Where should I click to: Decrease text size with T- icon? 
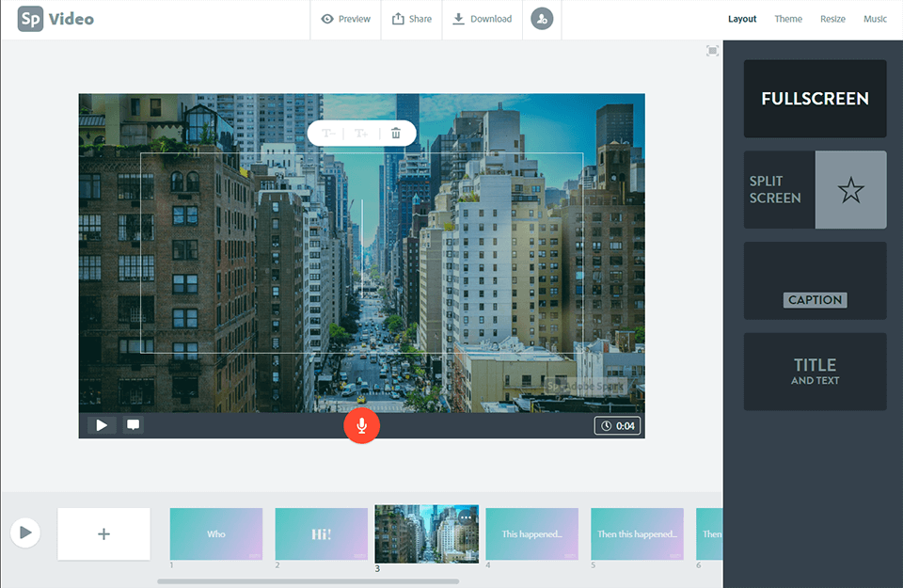click(328, 134)
